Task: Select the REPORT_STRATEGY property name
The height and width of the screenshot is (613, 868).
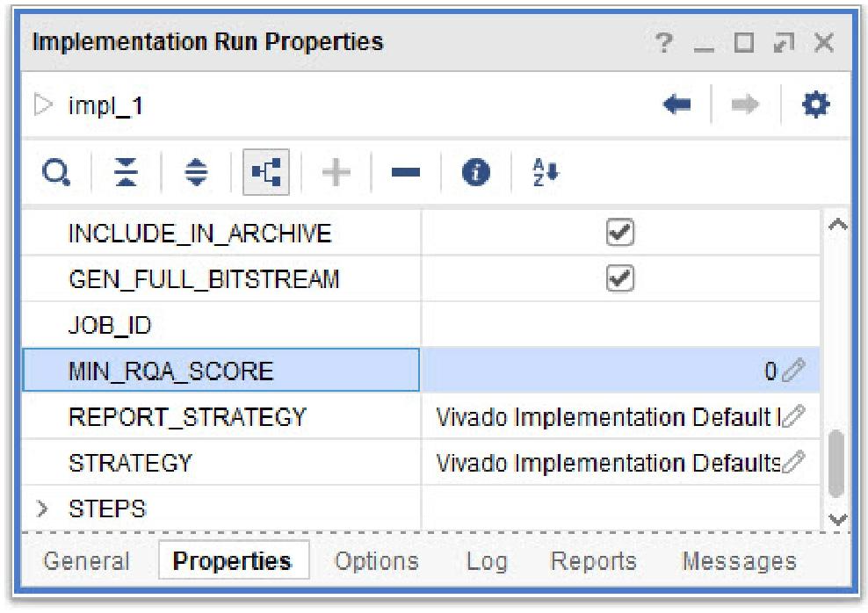Action: tap(187, 416)
